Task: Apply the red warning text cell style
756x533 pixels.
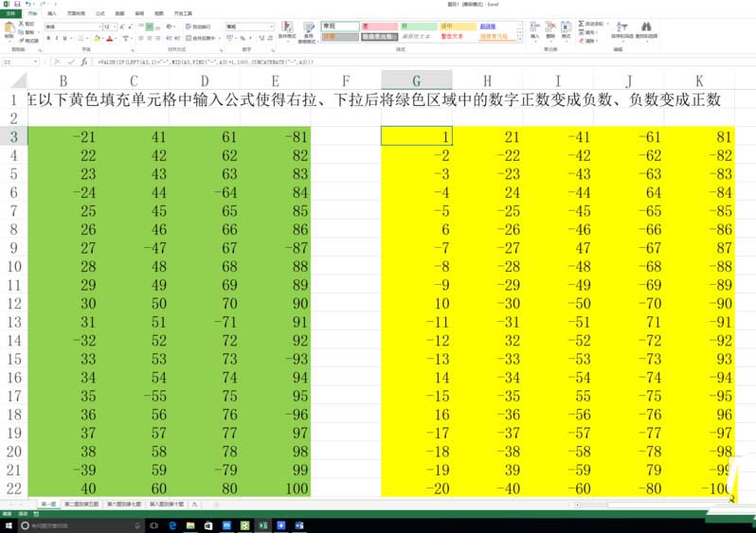Action: 452,37
